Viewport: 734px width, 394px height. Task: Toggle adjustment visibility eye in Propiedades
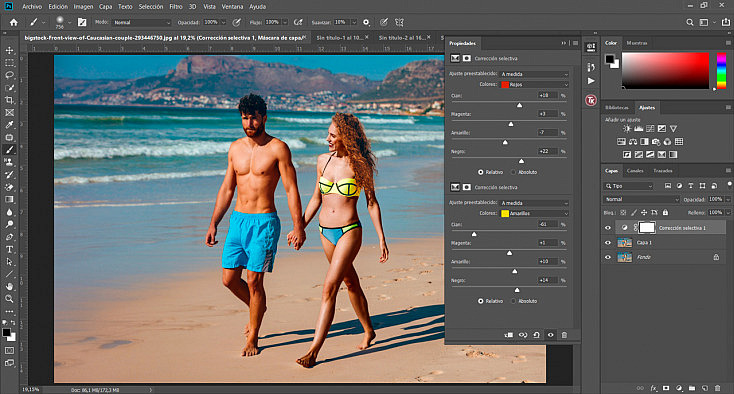[x=550, y=335]
